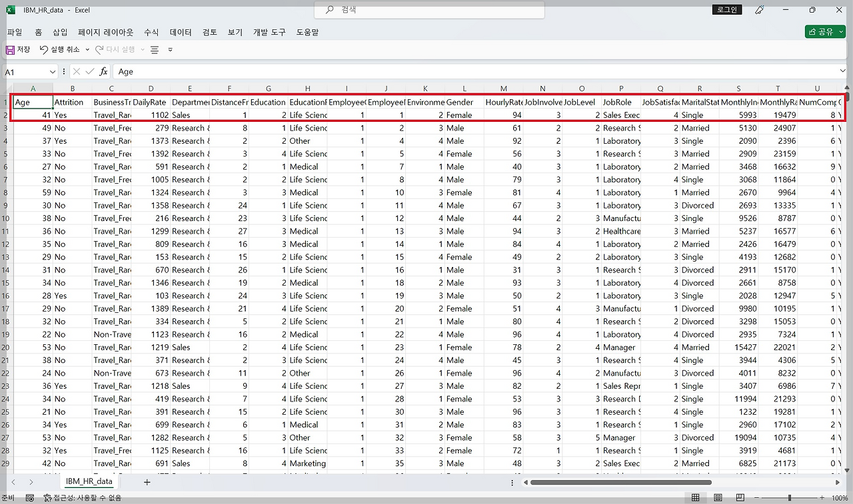Click the name box resize dots handle
Image resolution: width=853 pixels, height=504 pixels.
(64, 71)
